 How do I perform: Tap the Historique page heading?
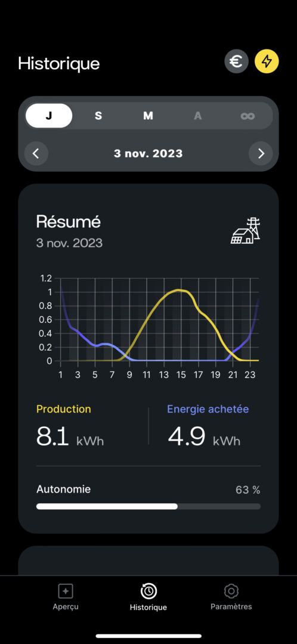coord(58,64)
